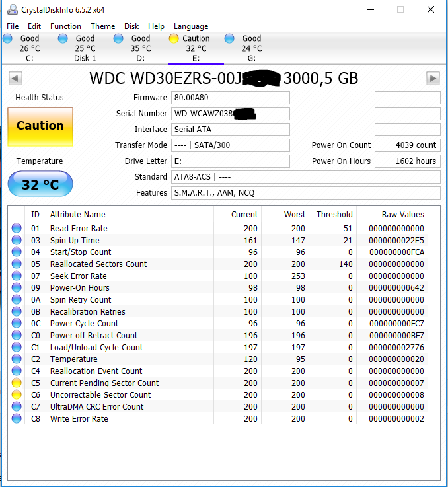
Task: Select the C: drive Good status icon
Action: [7, 38]
